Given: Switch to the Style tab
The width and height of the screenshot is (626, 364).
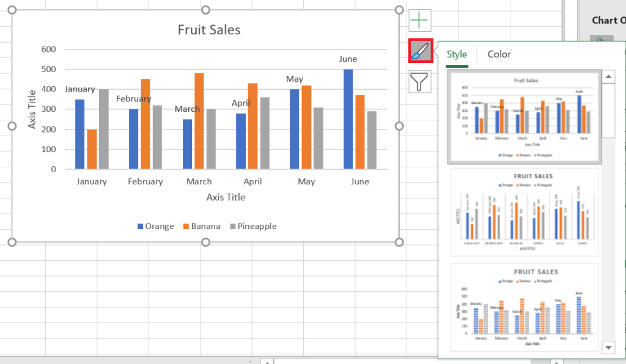Looking at the screenshot, I should [457, 54].
